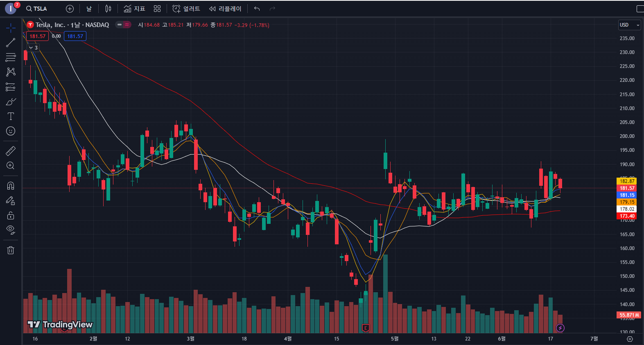Screen dimensions: 644x345
Task: Click the 0.00 spread value
Action: click(56, 36)
